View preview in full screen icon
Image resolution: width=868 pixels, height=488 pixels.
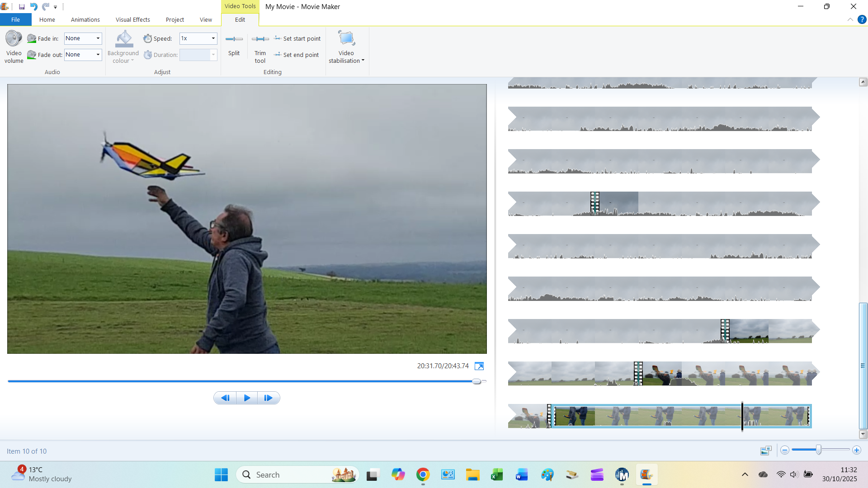479,366
